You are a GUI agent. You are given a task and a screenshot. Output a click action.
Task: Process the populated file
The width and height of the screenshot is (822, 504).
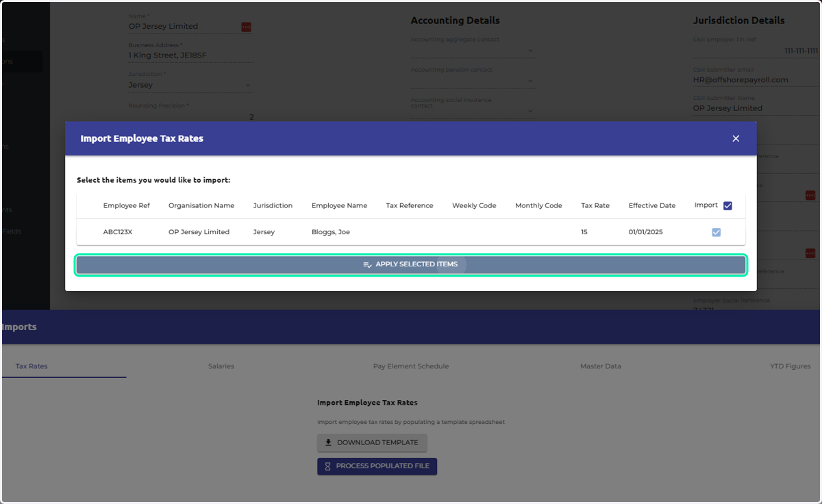click(x=377, y=466)
